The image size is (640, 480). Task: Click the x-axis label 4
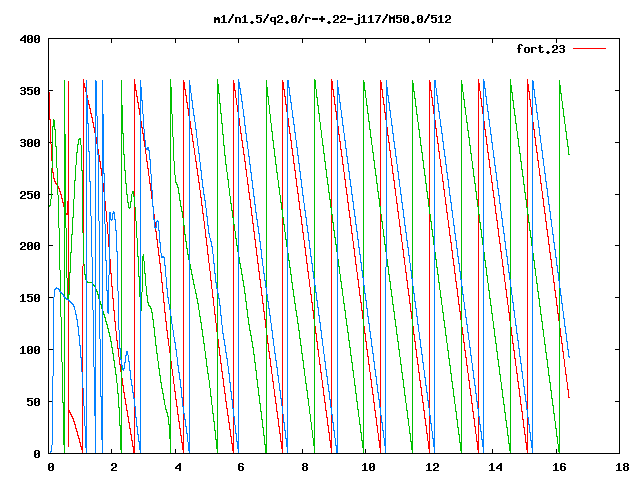pos(178,467)
